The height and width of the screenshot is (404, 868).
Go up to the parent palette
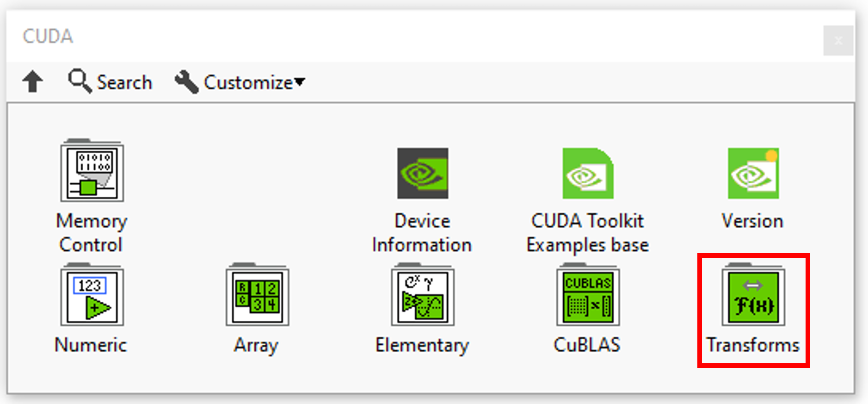[x=32, y=81]
